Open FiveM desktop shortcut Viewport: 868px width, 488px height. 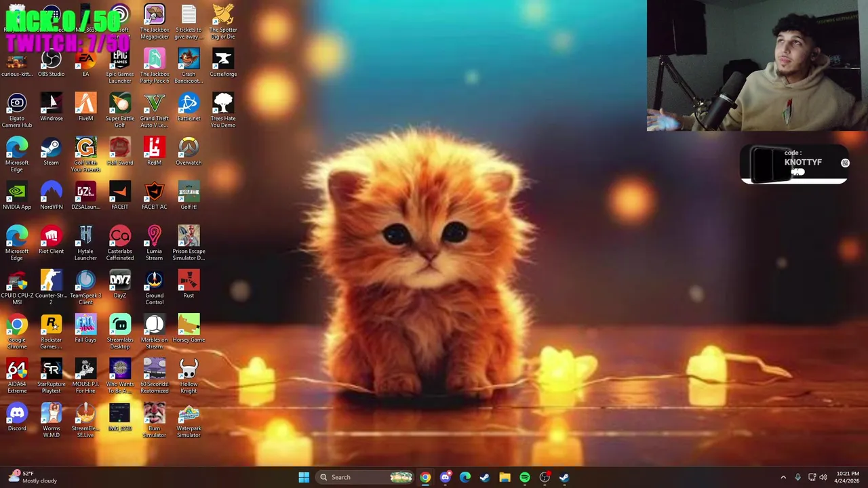[x=85, y=108]
